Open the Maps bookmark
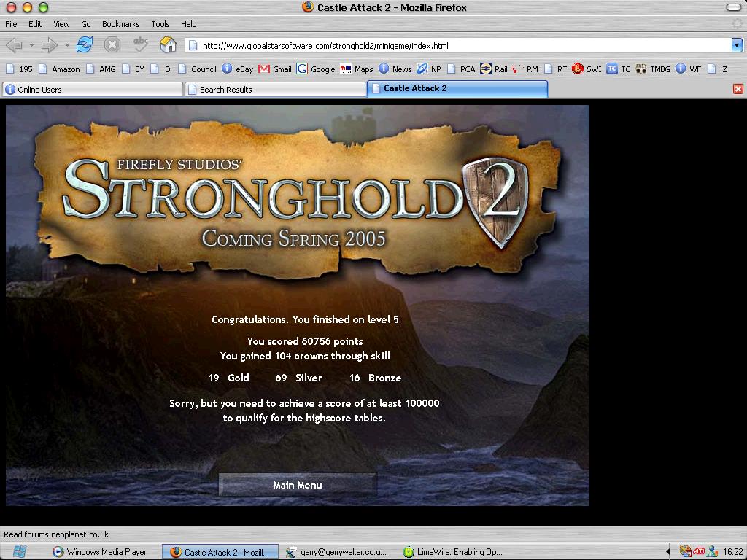The height and width of the screenshot is (560, 747). pyautogui.click(x=357, y=69)
